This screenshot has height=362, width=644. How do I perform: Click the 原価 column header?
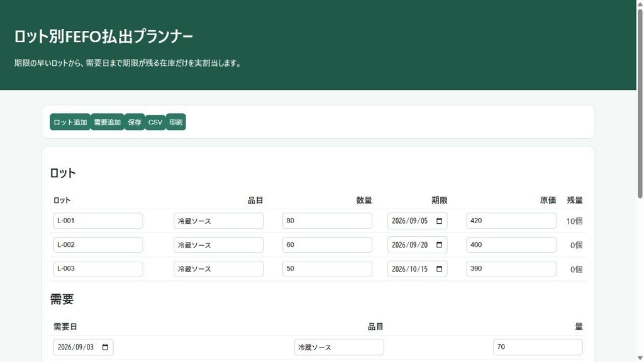(548, 200)
